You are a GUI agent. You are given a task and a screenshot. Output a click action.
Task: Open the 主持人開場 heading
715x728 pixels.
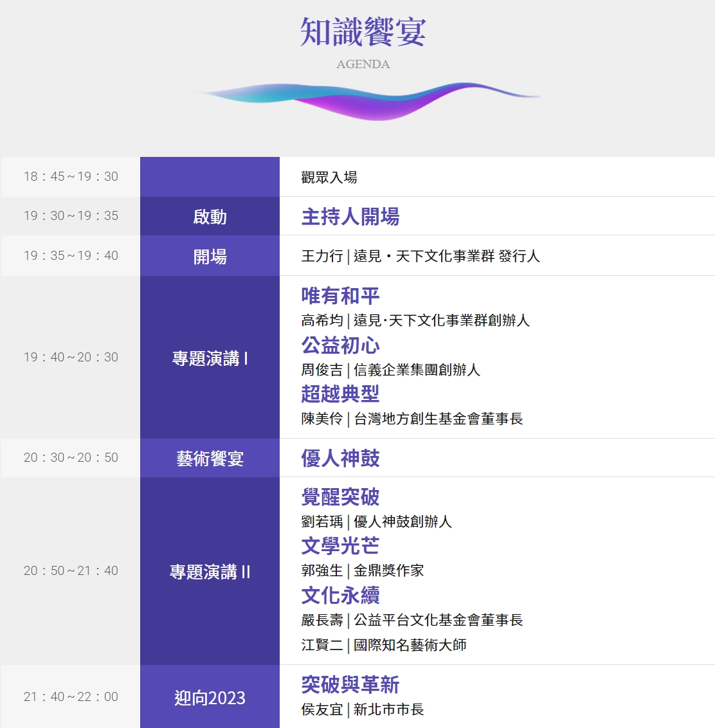[x=350, y=217]
